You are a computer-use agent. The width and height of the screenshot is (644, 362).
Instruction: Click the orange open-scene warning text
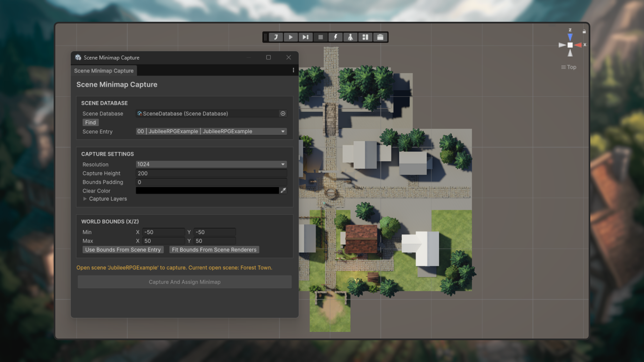point(174,267)
